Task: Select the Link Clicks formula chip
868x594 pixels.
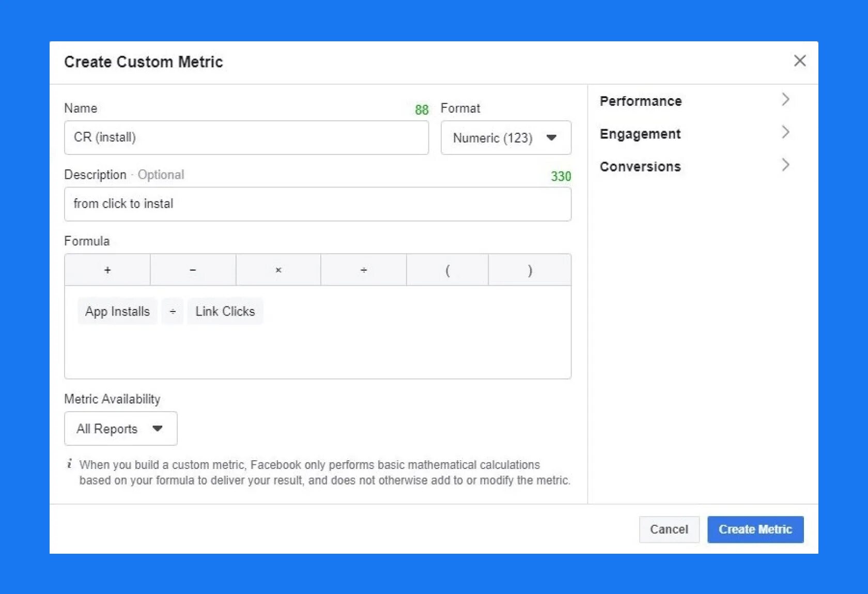Action: click(x=225, y=311)
